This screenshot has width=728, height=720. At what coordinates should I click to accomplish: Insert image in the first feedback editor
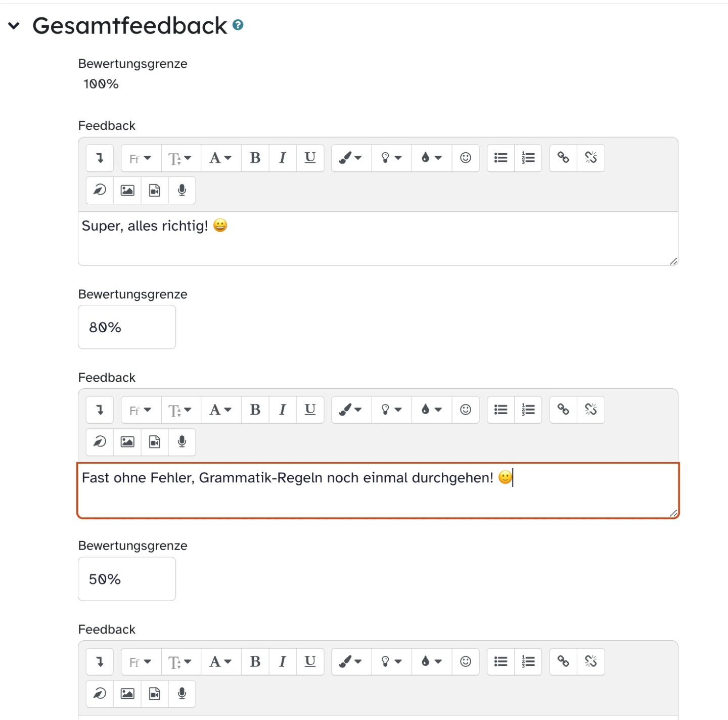click(127, 191)
